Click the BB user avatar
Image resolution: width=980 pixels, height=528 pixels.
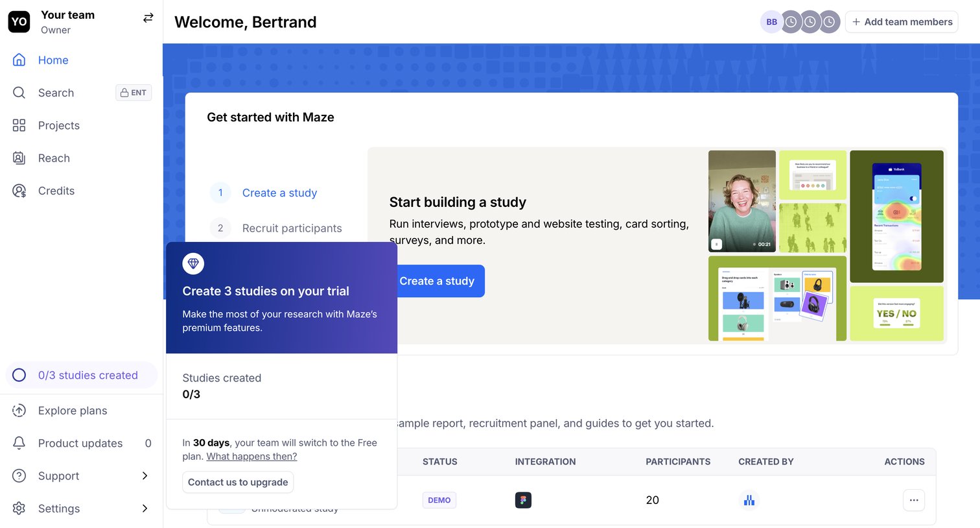point(771,22)
